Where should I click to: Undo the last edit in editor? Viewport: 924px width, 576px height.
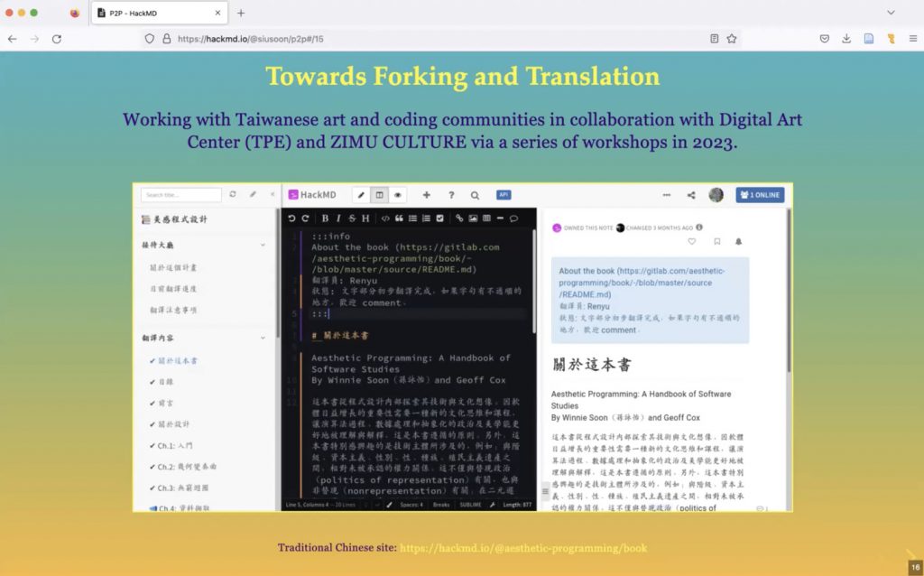(291, 218)
